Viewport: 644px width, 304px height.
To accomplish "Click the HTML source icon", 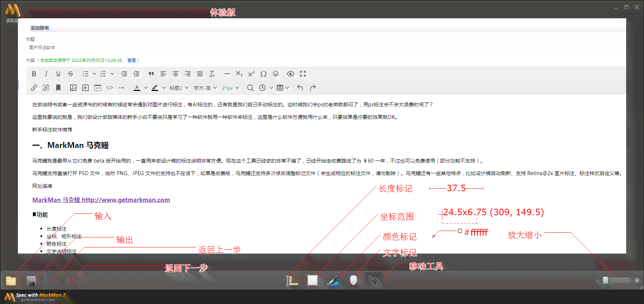I will pyautogui.click(x=122, y=88).
